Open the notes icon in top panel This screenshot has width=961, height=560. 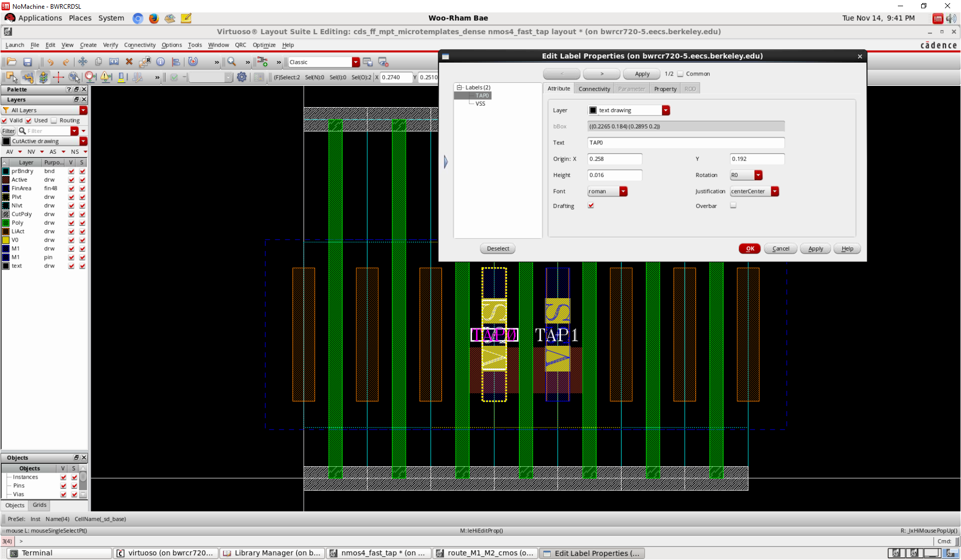186,18
